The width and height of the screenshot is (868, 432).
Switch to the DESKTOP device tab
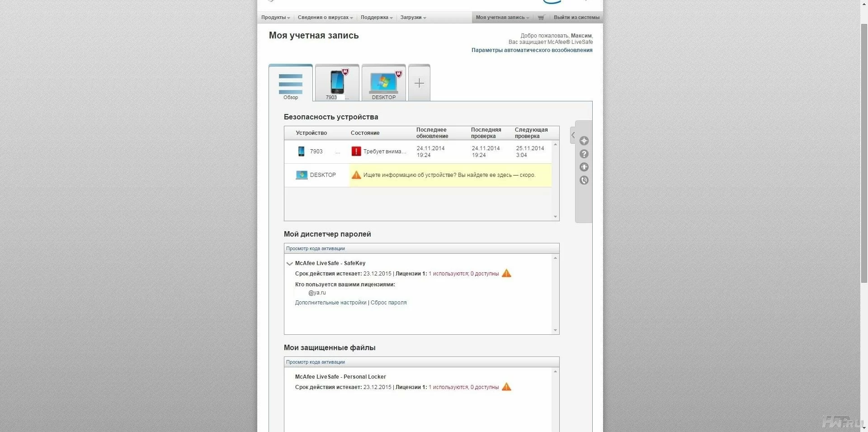pyautogui.click(x=383, y=83)
